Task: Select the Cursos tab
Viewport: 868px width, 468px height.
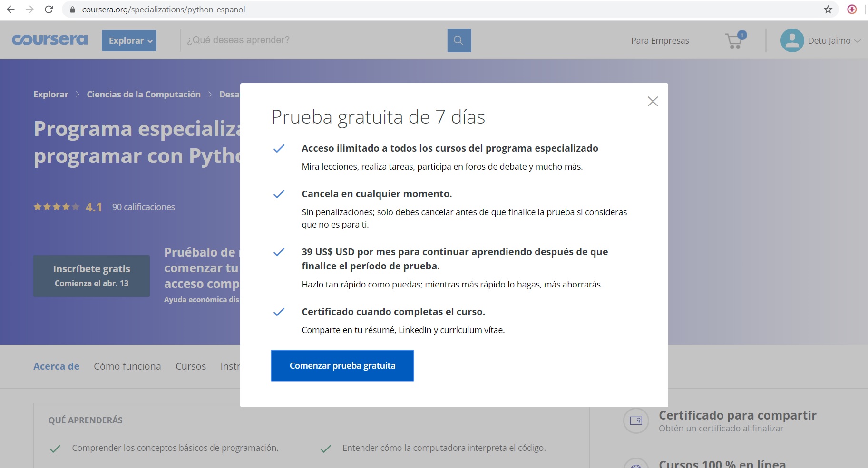Action: (191, 366)
